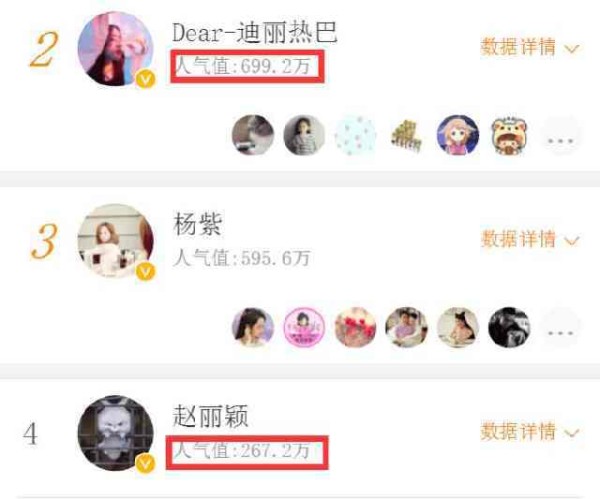
Task: Click the verified badge on 杨紫's avatar
Action: click(145, 272)
